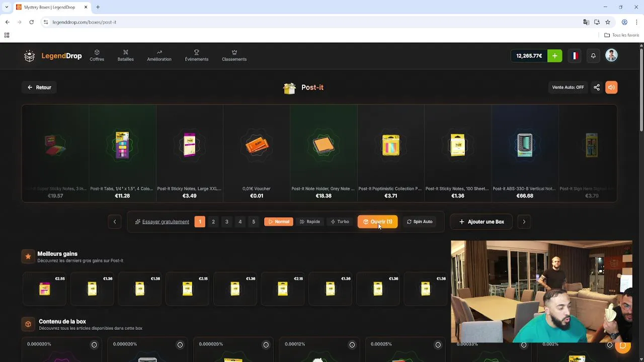The width and height of the screenshot is (644, 362).
Task: Click the 0,01€ Voucher item
Action: (257, 153)
